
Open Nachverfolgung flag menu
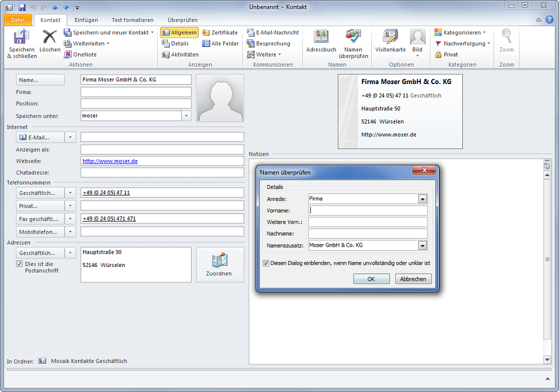pos(462,44)
